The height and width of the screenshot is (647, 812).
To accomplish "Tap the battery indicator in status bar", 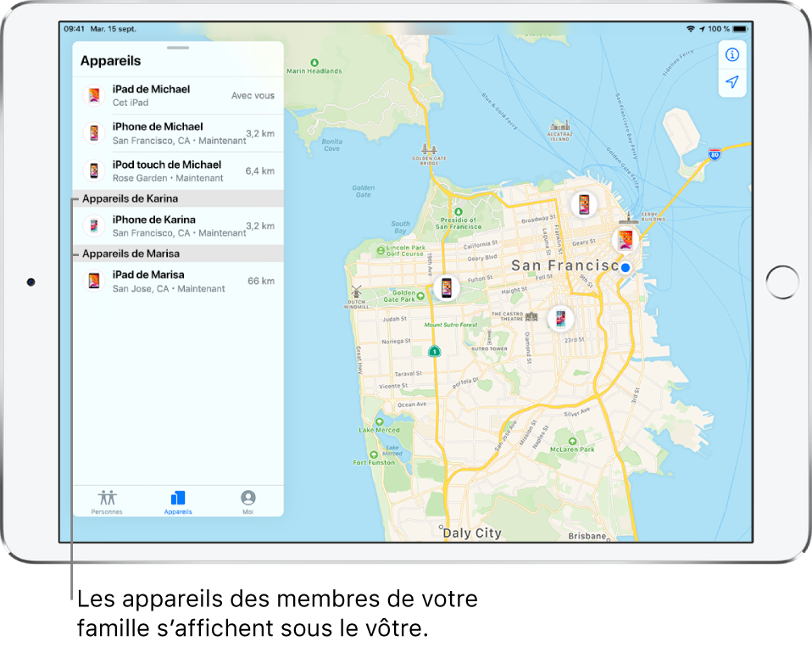I will (x=741, y=29).
